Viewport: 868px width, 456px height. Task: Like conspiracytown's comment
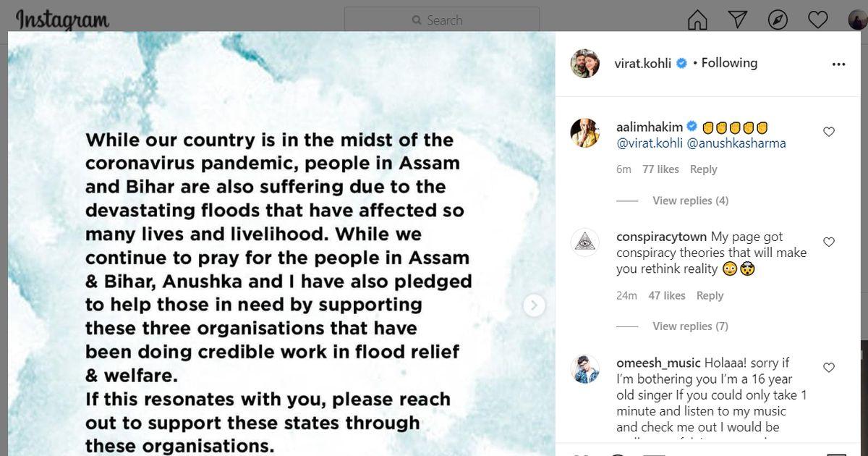829,242
